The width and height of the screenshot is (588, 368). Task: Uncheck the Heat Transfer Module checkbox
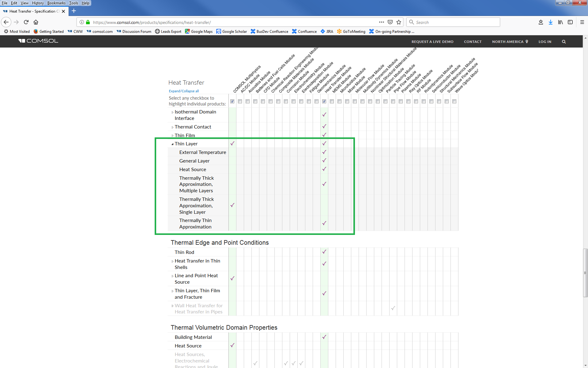pyautogui.click(x=324, y=102)
